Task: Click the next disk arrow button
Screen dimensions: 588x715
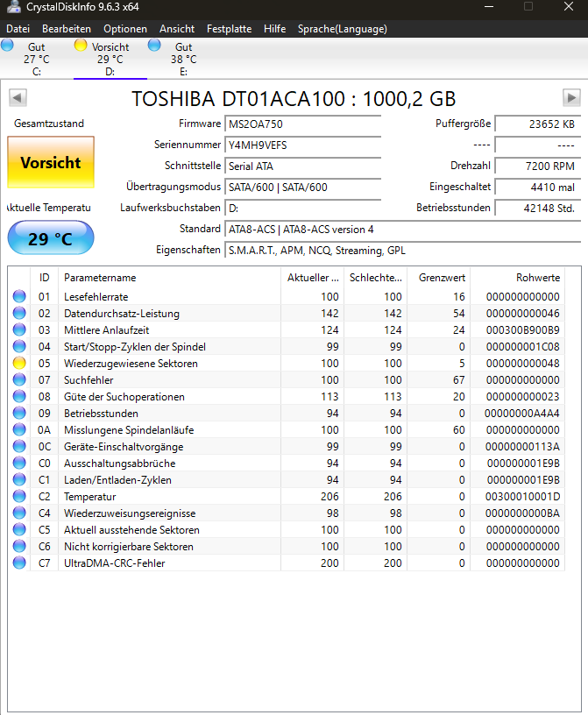Action: coord(571,97)
